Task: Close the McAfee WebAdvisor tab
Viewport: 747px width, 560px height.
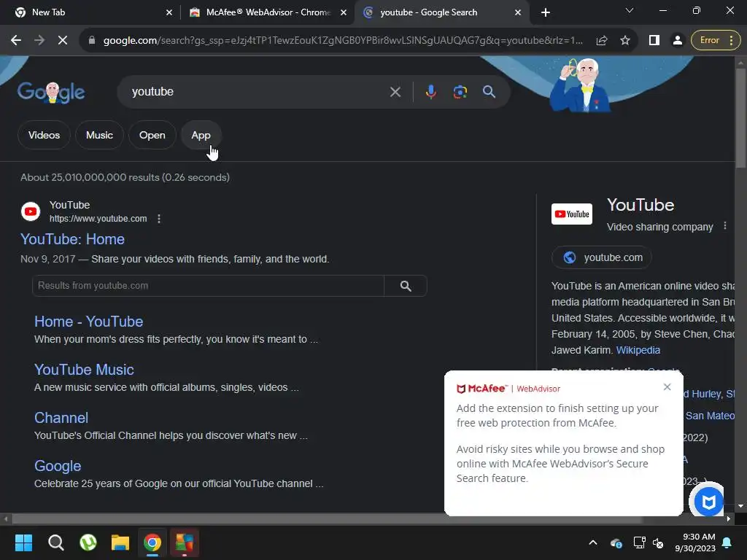Action: (344, 13)
